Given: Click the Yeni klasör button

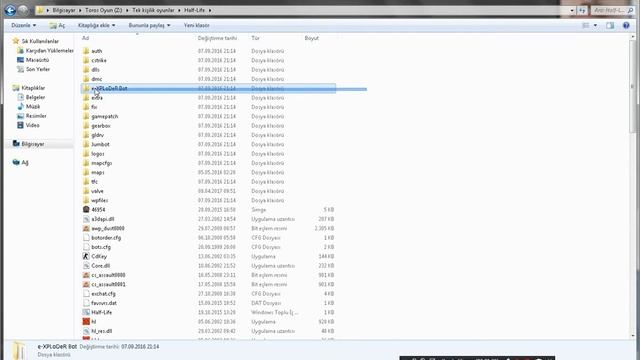Looking at the screenshot, I should coord(196,25).
